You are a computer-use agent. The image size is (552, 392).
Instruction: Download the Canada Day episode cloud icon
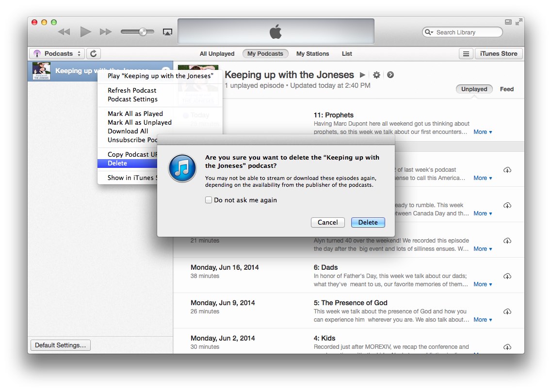click(507, 205)
